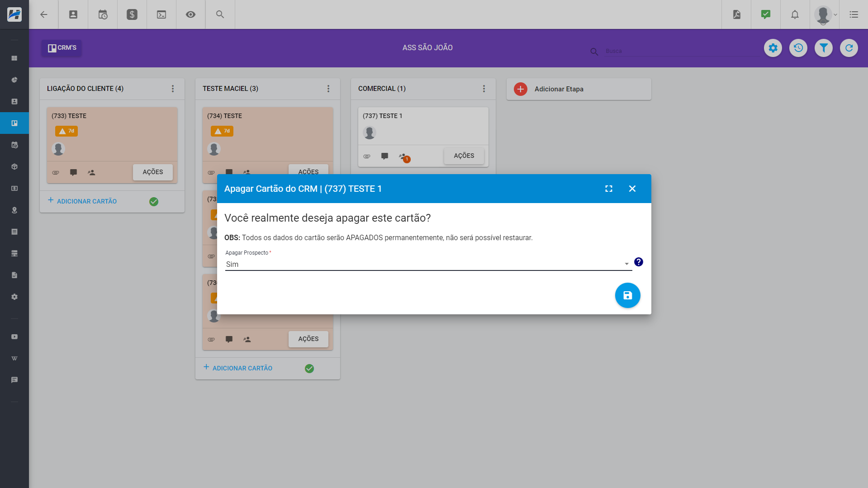Viewport: 868px width, 488px height.
Task: Click AÇÕES on card (737) TESTE 1
Action: tap(464, 156)
